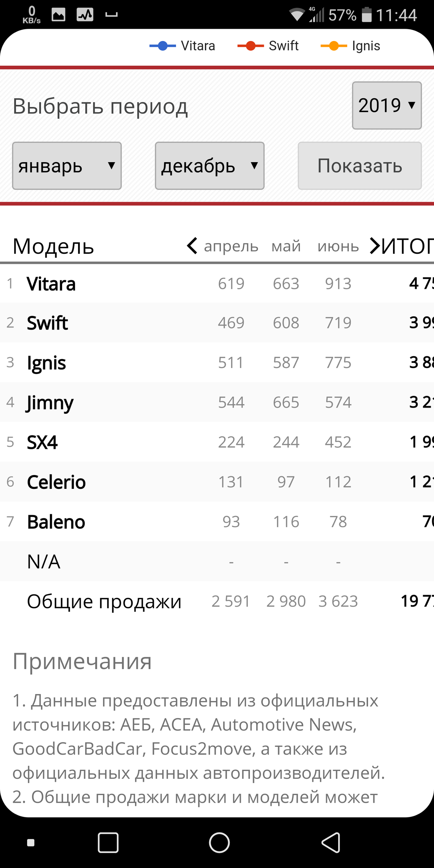Toggle Vitara series in chart legend
434x868 pixels.
(x=183, y=46)
